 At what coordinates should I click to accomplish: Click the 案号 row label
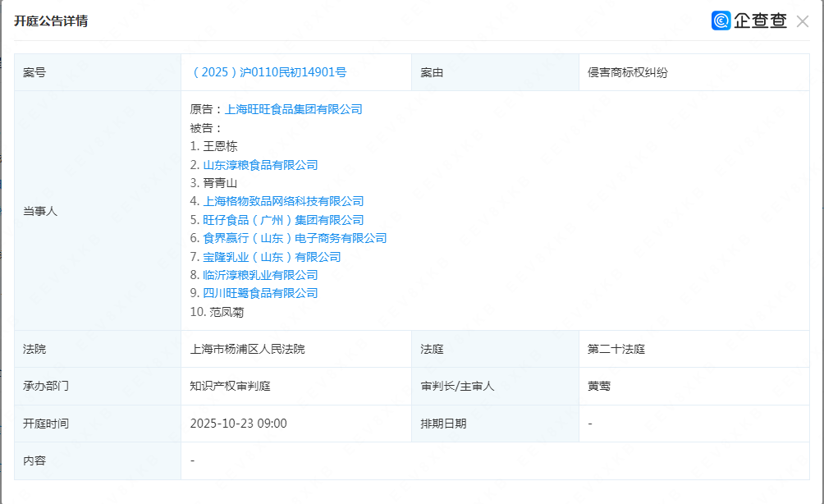[x=34, y=72]
